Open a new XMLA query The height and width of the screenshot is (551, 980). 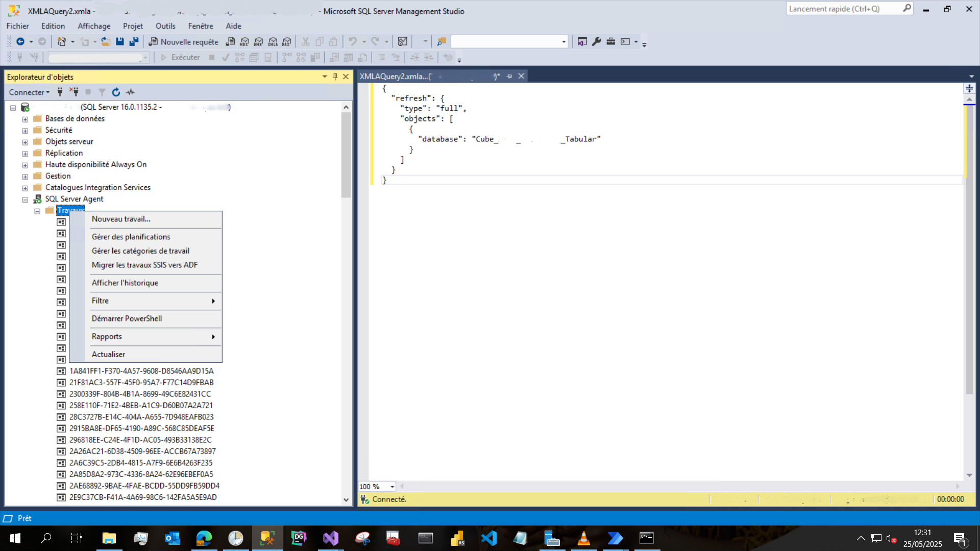pos(273,42)
